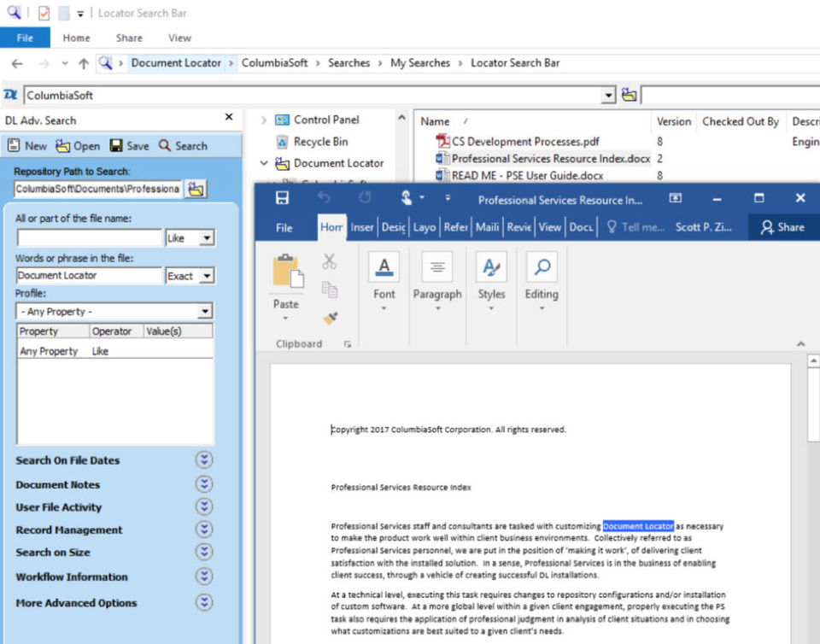This screenshot has width=820, height=644.
Task: Expand Record Management section
Action: pos(204,529)
